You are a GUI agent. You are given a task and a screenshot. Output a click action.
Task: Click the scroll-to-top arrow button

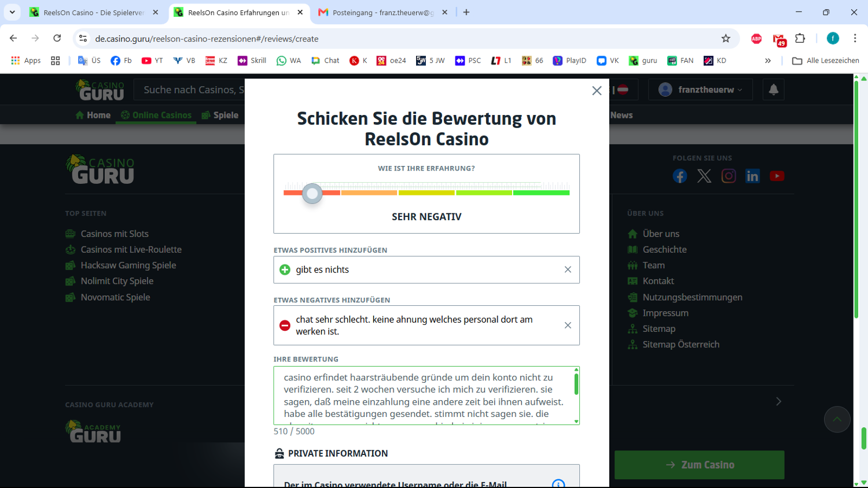coord(837,420)
